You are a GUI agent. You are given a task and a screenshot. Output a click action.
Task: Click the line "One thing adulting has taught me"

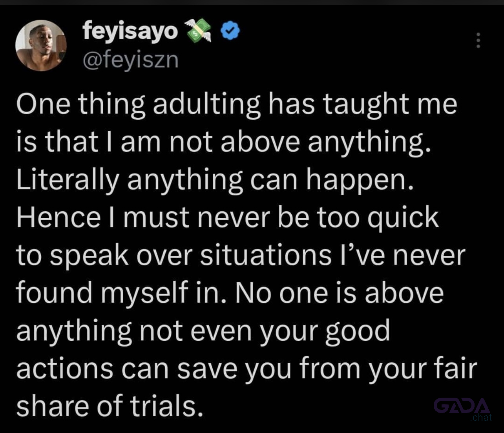[x=237, y=104]
